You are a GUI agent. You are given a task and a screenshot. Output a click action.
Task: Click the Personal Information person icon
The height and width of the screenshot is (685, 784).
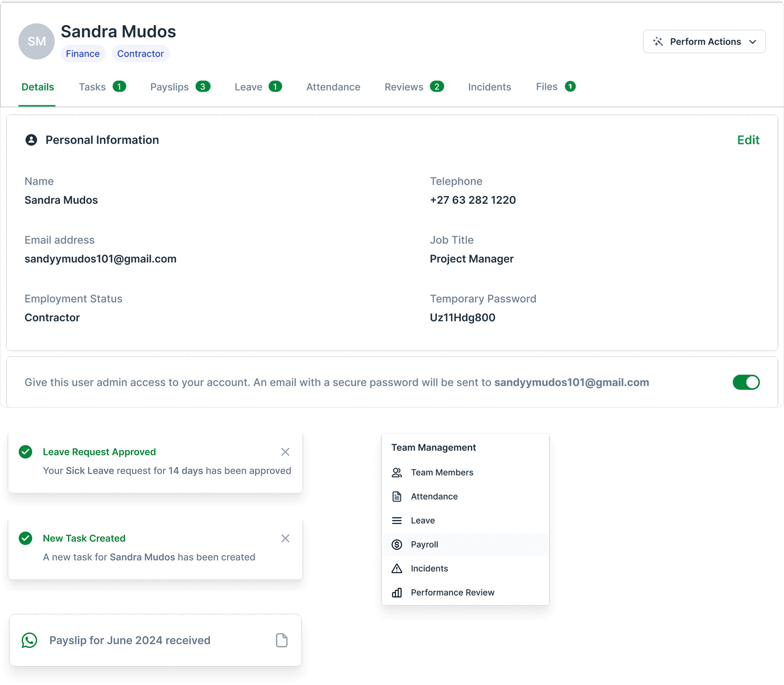[31, 140]
